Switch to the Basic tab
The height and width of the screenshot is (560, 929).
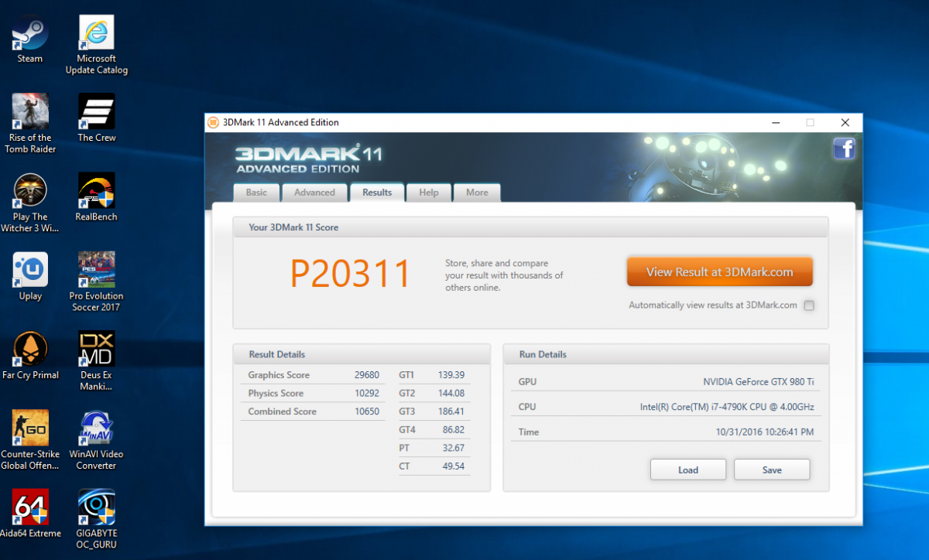click(256, 193)
